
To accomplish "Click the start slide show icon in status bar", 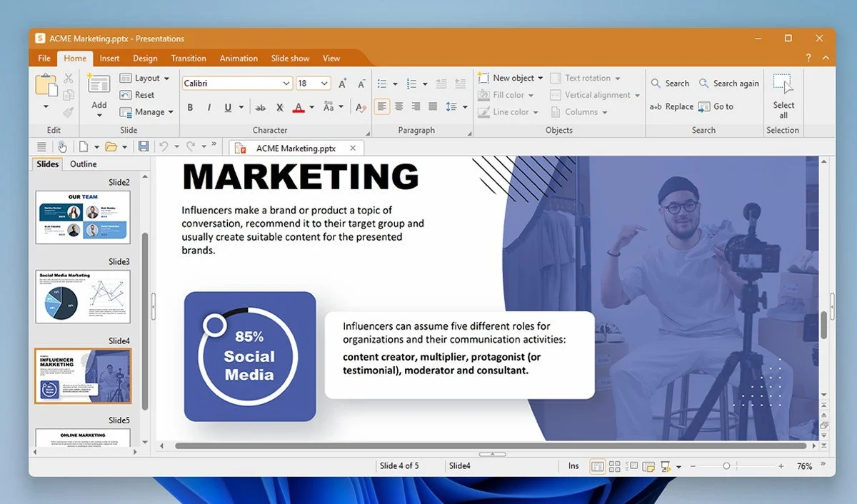I will point(666,466).
